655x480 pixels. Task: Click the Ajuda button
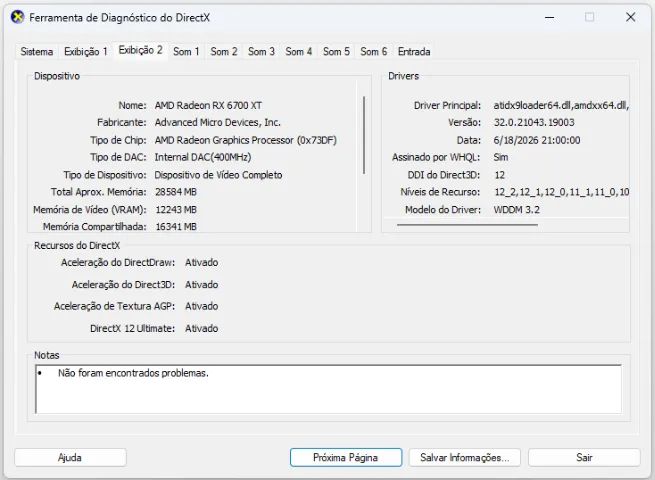coord(70,457)
